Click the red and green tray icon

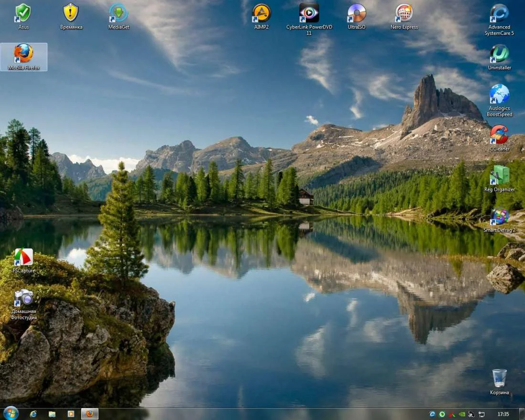point(452,414)
